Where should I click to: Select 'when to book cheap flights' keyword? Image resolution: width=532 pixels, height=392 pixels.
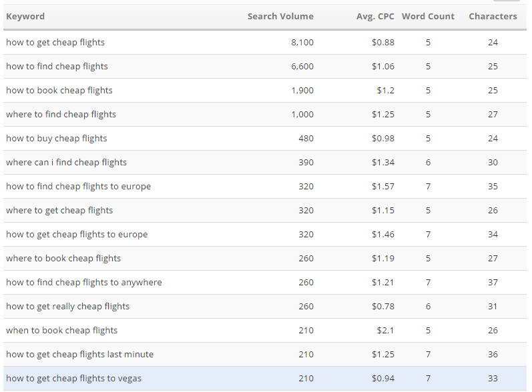coord(61,331)
